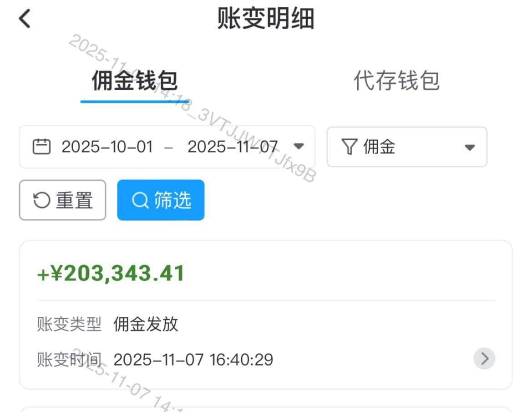Viewport: 532px width, 412px height.
Task: Tap the circular reset arrow icon
Action: coord(41,199)
